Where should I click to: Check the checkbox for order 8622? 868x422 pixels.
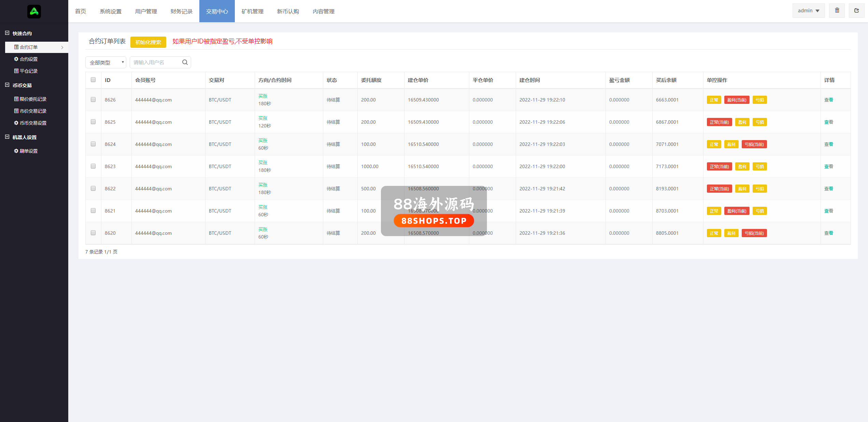93,188
